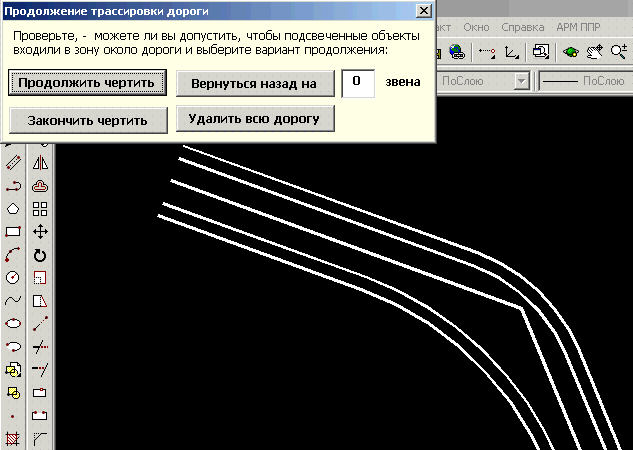Click the 'Удалить всю дорогу' button
The image size is (633, 450).
pos(255,119)
